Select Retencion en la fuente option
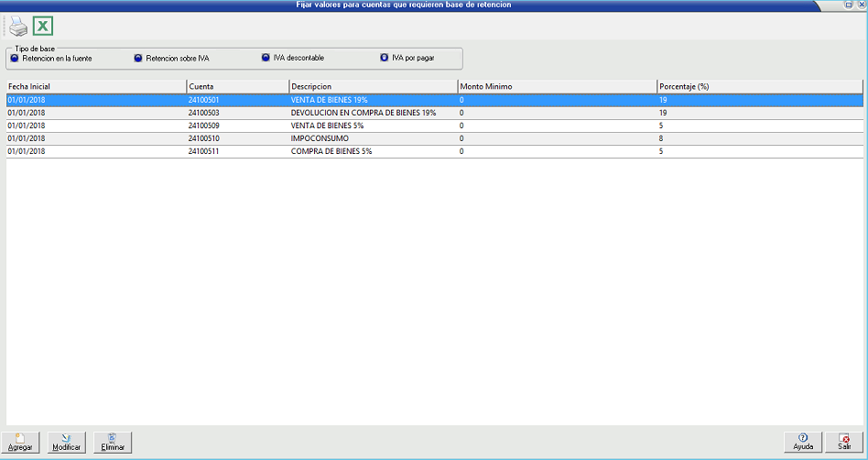Image resolution: width=868 pixels, height=460 pixels. tap(14, 59)
